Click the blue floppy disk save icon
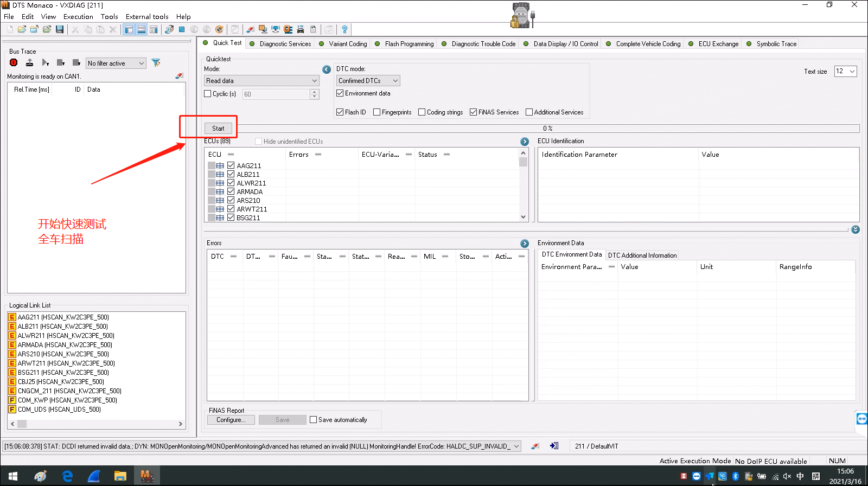The width and height of the screenshot is (868, 486). click(x=60, y=29)
